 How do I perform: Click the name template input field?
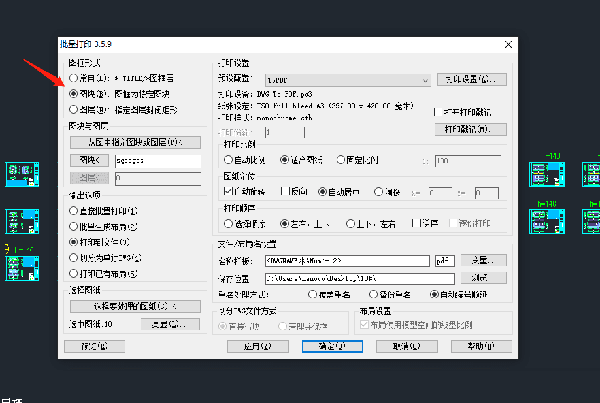pyautogui.click(x=347, y=261)
